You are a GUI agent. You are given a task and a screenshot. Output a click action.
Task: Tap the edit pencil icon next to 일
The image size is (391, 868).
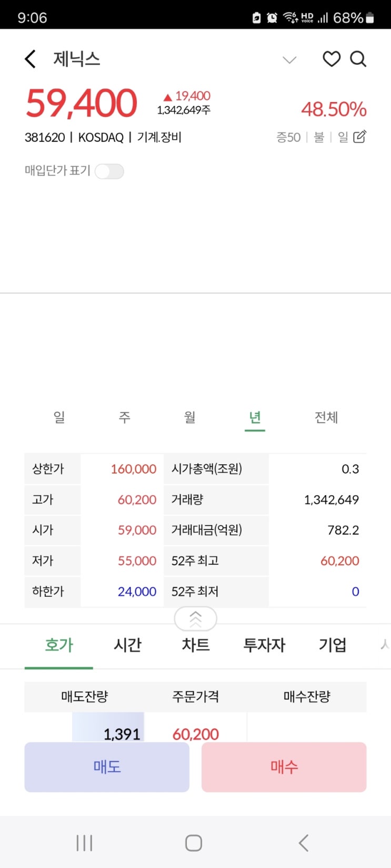pyautogui.click(x=360, y=137)
